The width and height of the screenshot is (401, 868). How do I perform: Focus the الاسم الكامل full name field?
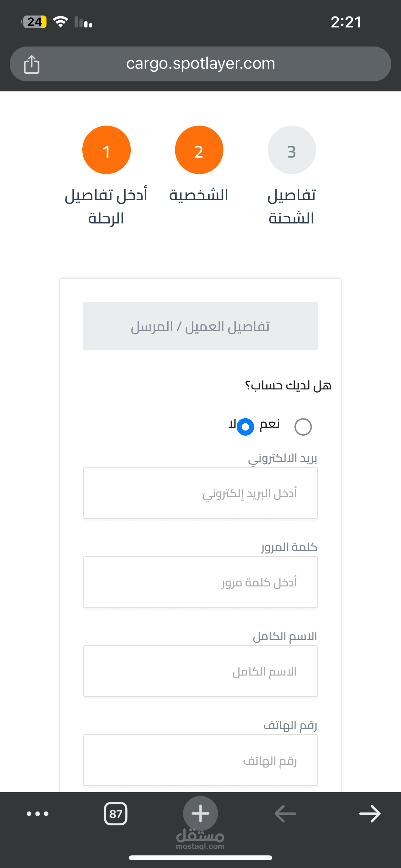pyautogui.click(x=200, y=671)
